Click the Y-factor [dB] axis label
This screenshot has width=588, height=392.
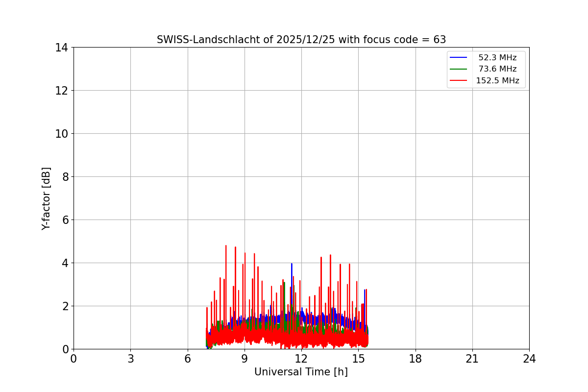pos(46,198)
